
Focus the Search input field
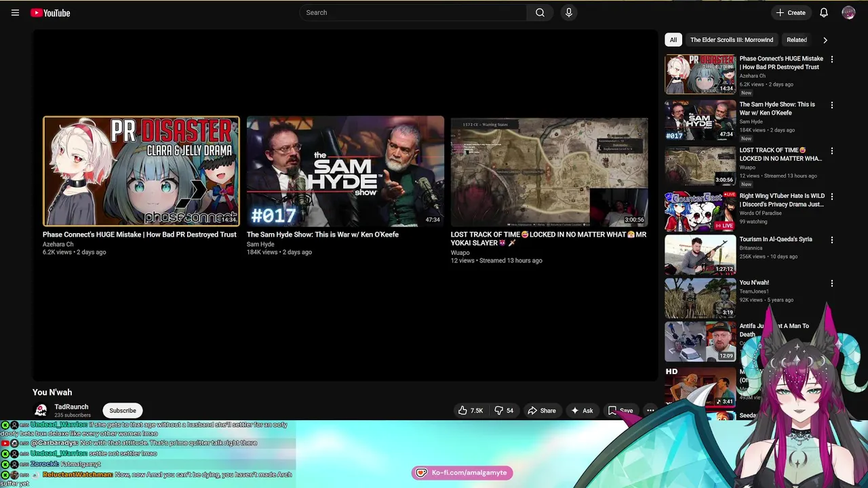click(x=414, y=12)
